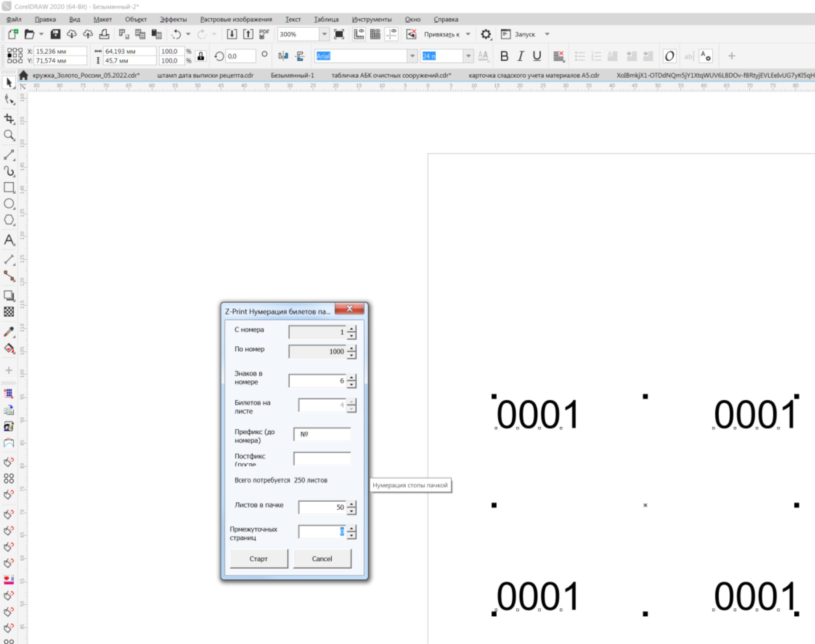Viewport: 815px width, 644px height.
Task: Click the rotation angle field
Action: 241,56
